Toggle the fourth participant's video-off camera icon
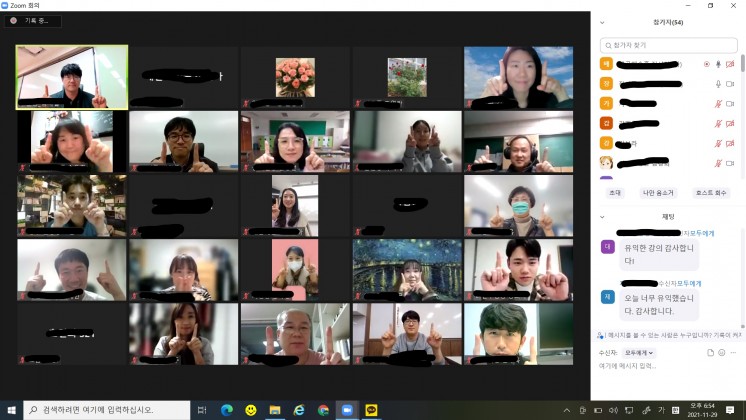 tap(730, 123)
